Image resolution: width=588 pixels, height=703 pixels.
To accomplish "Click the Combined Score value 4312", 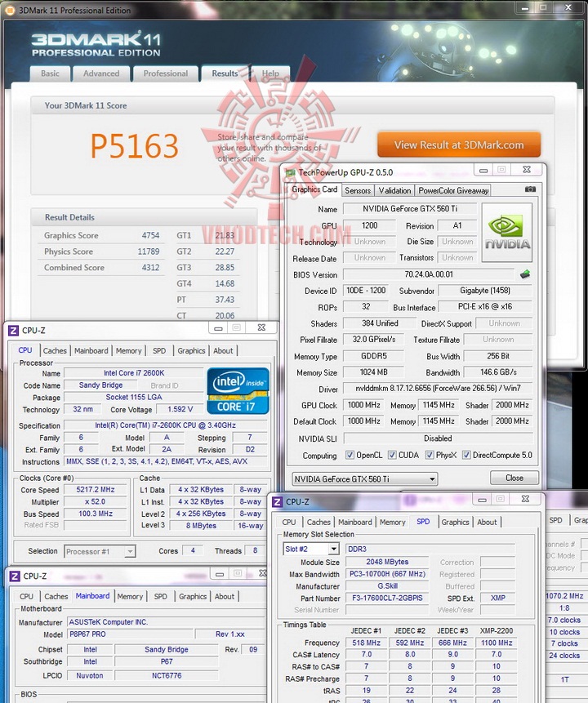I will [x=151, y=267].
